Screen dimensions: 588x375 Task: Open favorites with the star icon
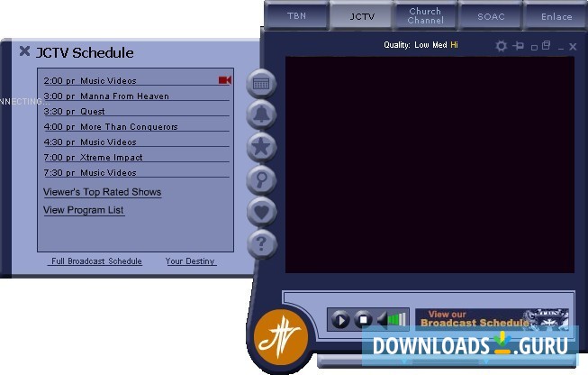[x=261, y=146]
